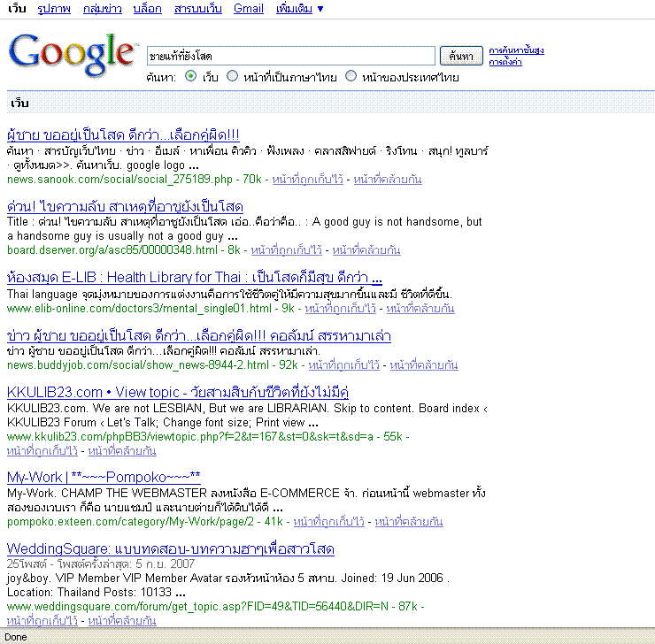
Task: Open สารบบเว็บ (Directory) link
Action: [x=198, y=8]
